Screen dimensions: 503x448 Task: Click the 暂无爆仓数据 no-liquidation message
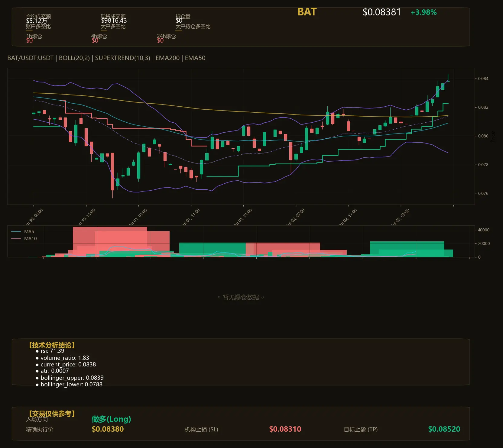[241, 297]
